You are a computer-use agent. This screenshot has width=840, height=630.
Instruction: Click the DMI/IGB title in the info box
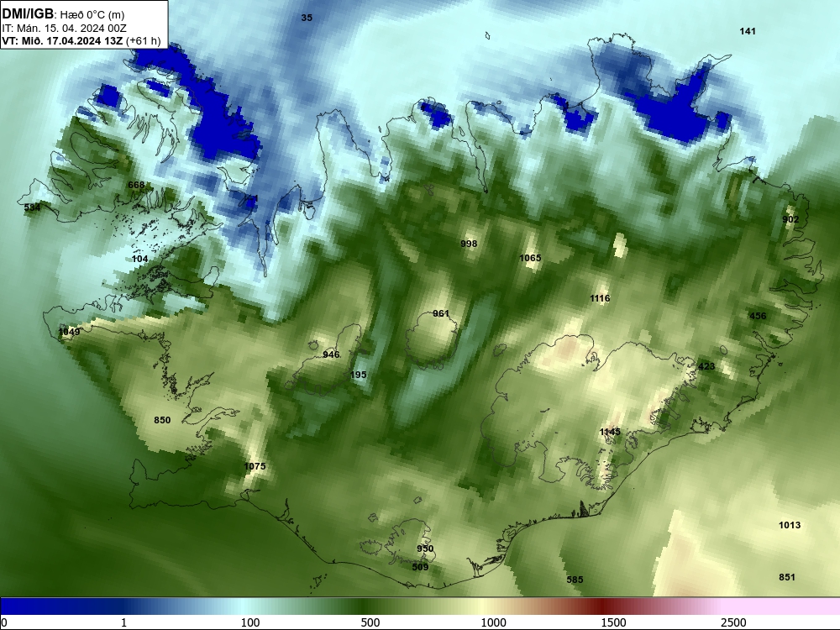[28, 14]
